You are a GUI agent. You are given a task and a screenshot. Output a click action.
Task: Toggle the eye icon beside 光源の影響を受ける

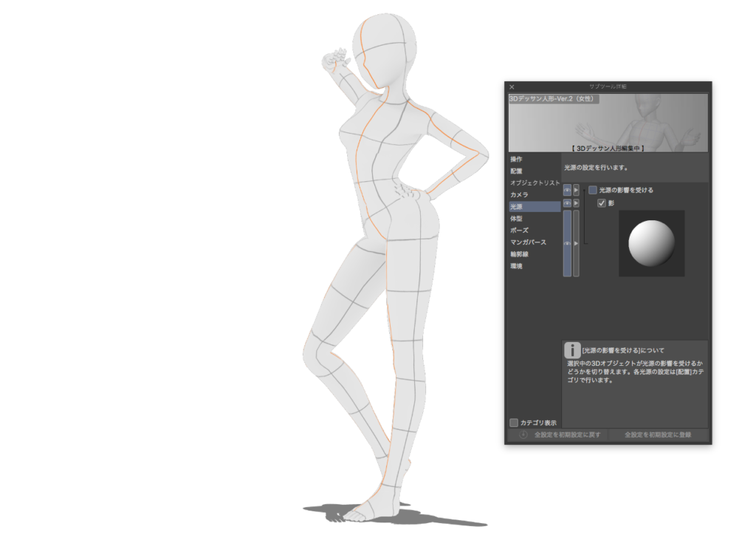click(x=567, y=190)
